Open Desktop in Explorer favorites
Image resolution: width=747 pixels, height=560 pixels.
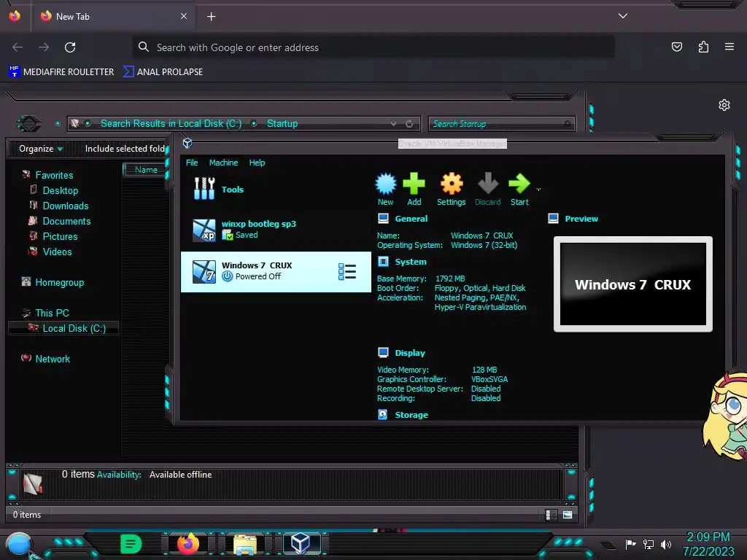click(x=61, y=190)
